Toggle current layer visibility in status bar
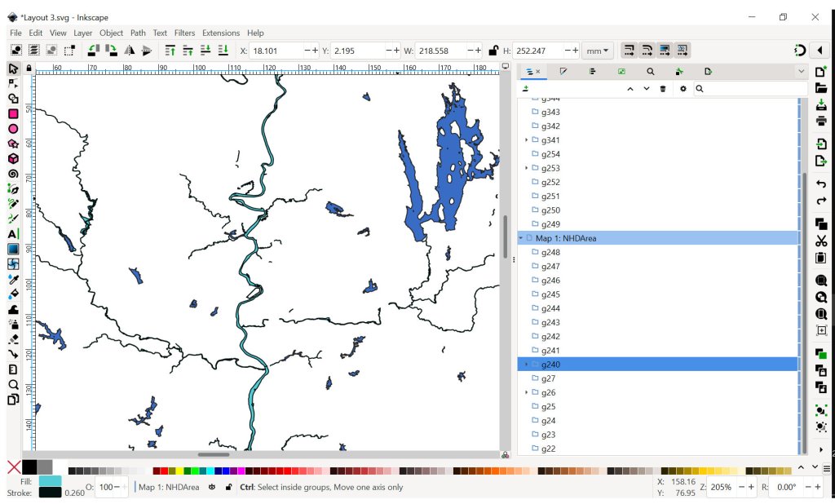This screenshot has width=835, height=504. 211,487
